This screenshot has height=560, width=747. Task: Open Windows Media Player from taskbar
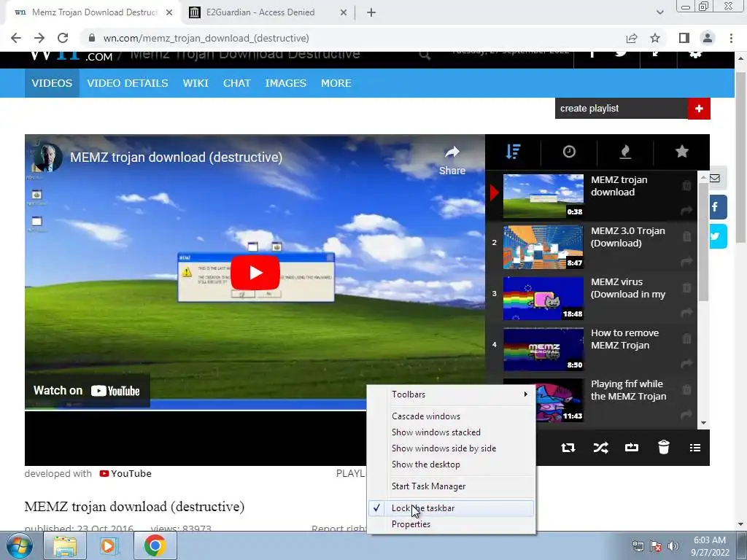(x=109, y=545)
